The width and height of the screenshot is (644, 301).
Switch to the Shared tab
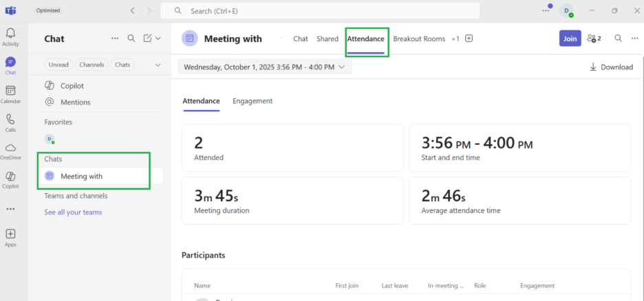328,39
